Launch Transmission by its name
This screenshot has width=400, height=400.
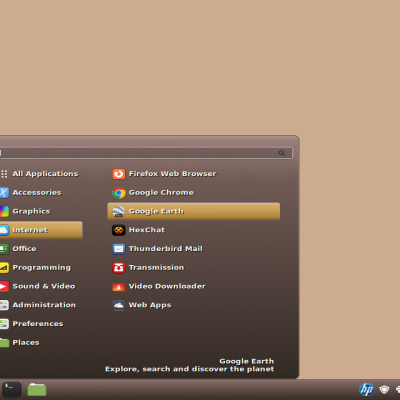pyautogui.click(x=156, y=267)
